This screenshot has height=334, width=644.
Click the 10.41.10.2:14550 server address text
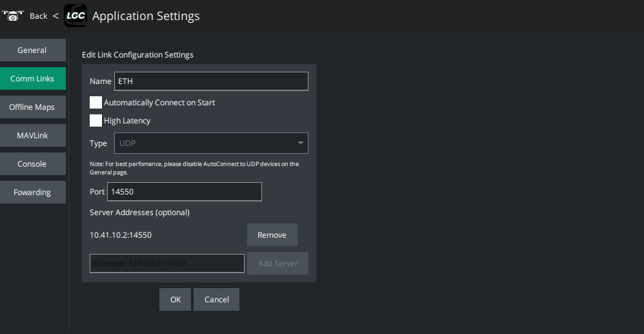pos(121,235)
